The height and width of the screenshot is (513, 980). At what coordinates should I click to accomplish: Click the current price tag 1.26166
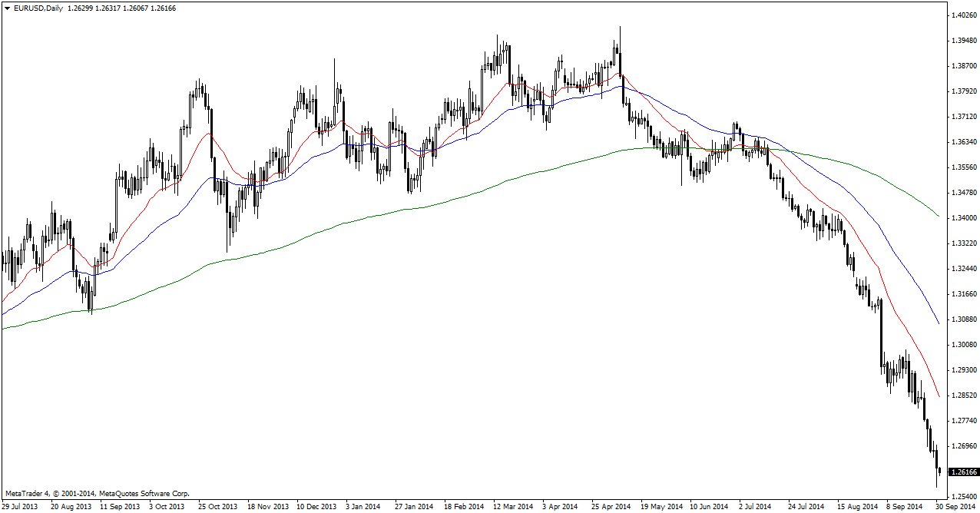tap(964, 472)
